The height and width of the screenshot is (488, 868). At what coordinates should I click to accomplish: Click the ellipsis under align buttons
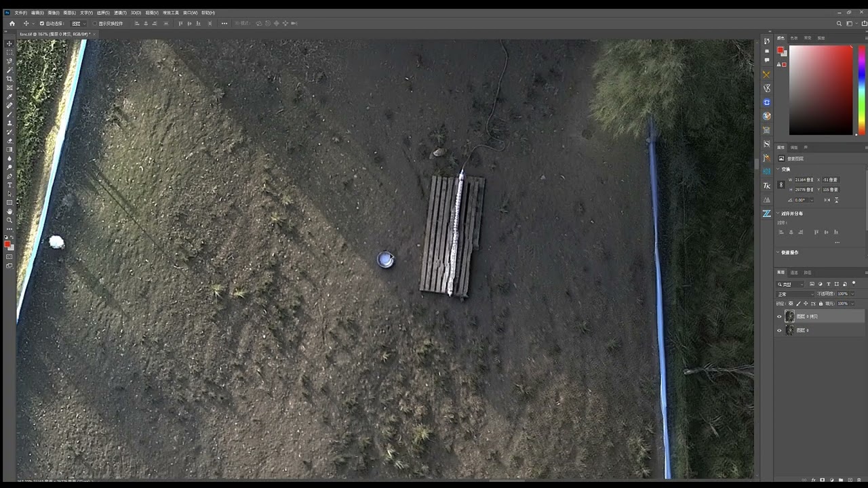(837, 243)
